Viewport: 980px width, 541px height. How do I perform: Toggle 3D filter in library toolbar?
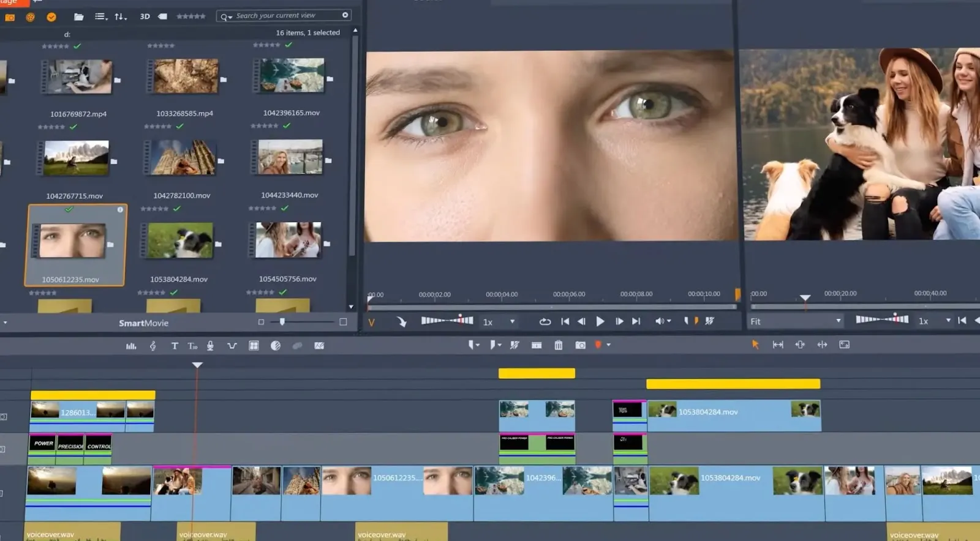[x=145, y=17]
